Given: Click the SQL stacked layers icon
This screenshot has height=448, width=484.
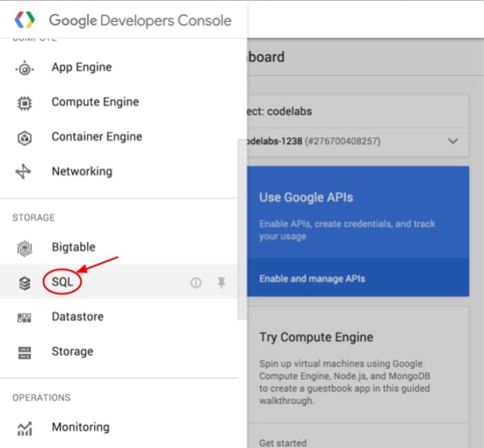Looking at the screenshot, I should coord(24,283).
